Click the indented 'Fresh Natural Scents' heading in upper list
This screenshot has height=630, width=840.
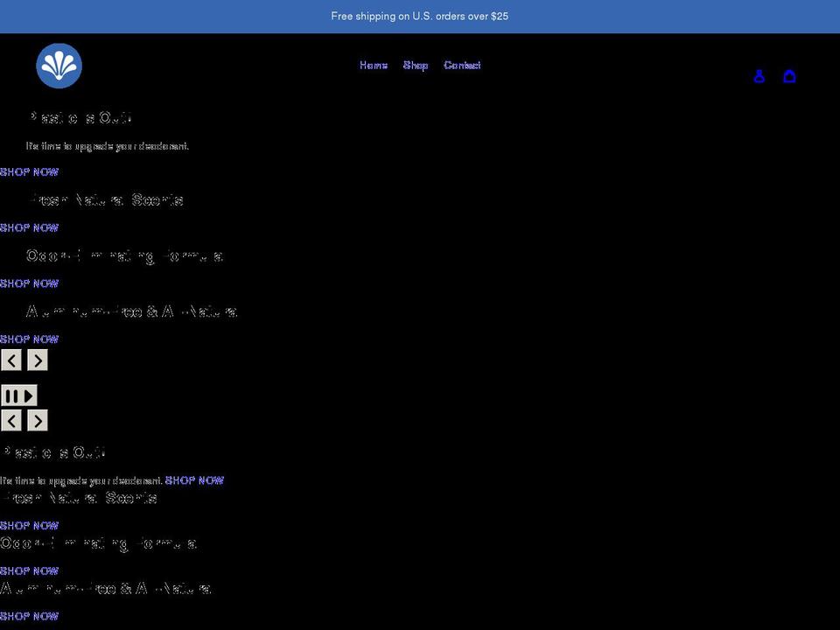[106, 199]
